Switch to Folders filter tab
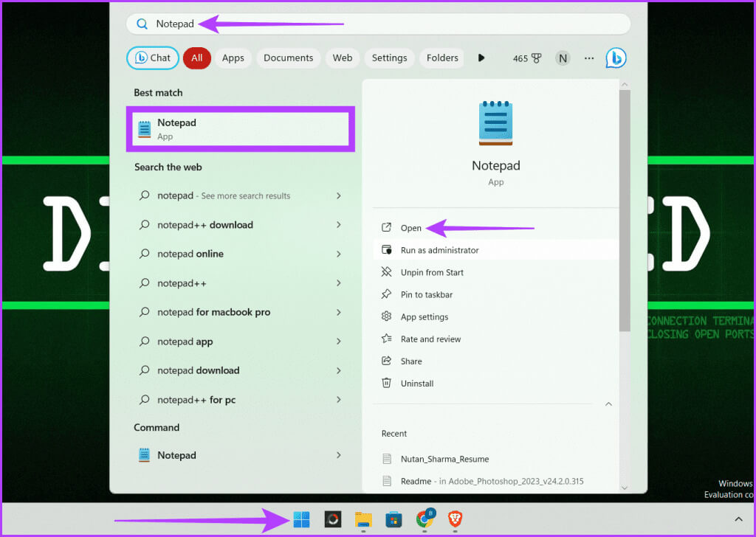Screen dimensions: 756x537 [442, 58]
